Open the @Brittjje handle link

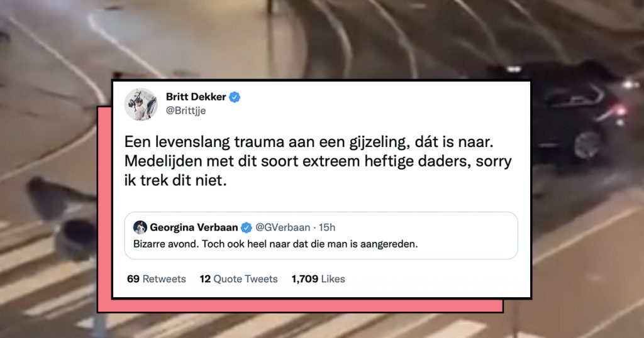tap(186, 111)
